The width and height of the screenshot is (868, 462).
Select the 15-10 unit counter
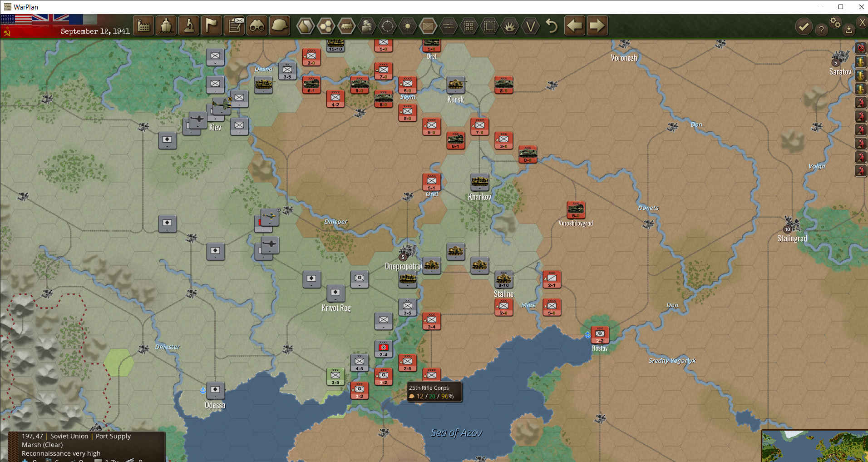pyautogui.click(x=335, y=45)
